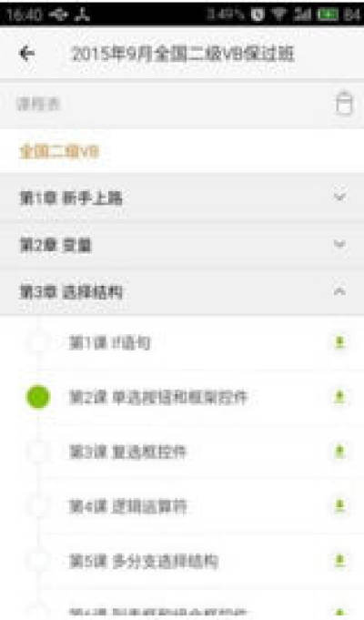Collapse chapter 第3章 选择结构

click(x=182, y=292)
